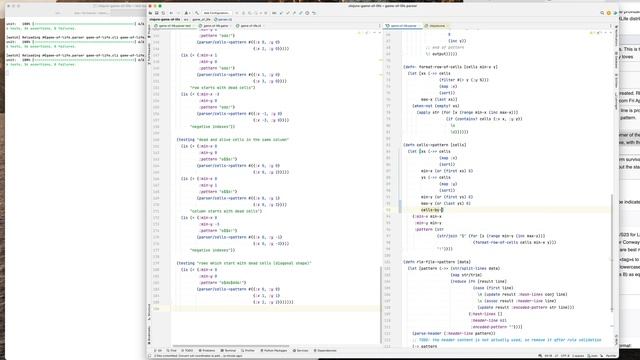640x360 pixels.
Task: Navigate forward with the right arrow icon
Action: (x=178, y=13)
